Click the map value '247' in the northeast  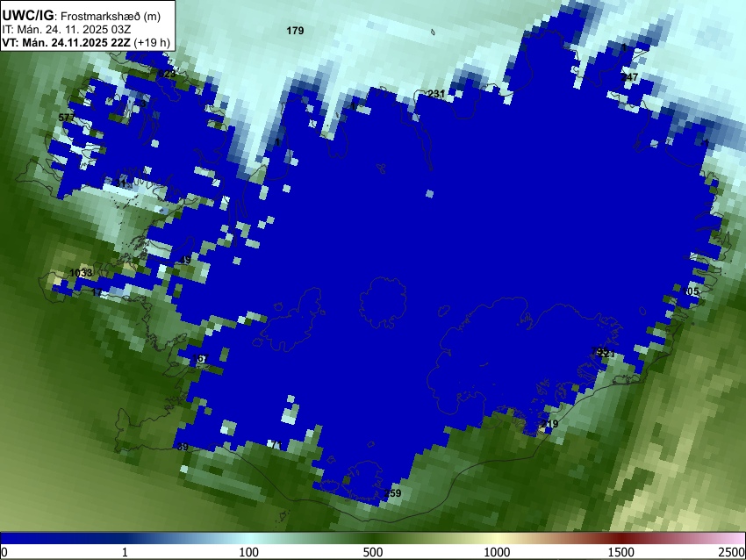(x=630, y=76)
